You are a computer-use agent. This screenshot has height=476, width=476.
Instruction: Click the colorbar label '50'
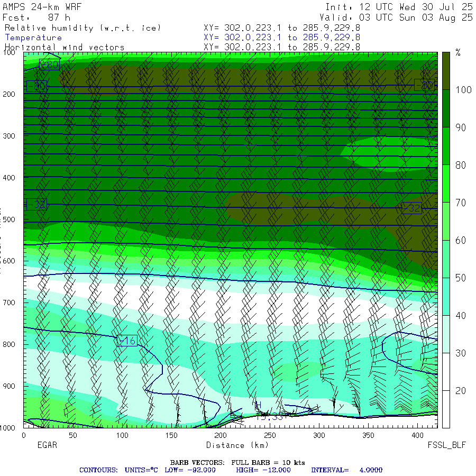click(461, 278)
